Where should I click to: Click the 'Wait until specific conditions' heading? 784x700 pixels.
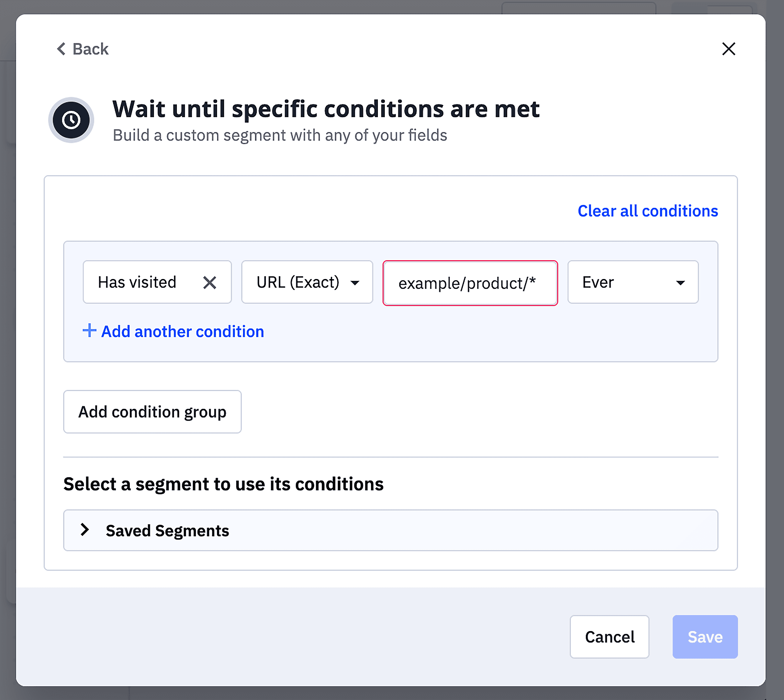coord(326,109)
